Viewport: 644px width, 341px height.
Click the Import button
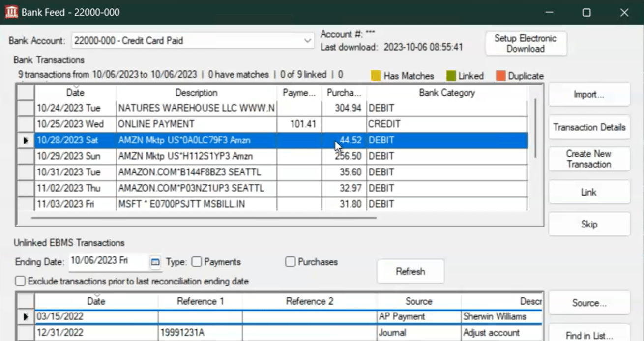pos(588,94)
